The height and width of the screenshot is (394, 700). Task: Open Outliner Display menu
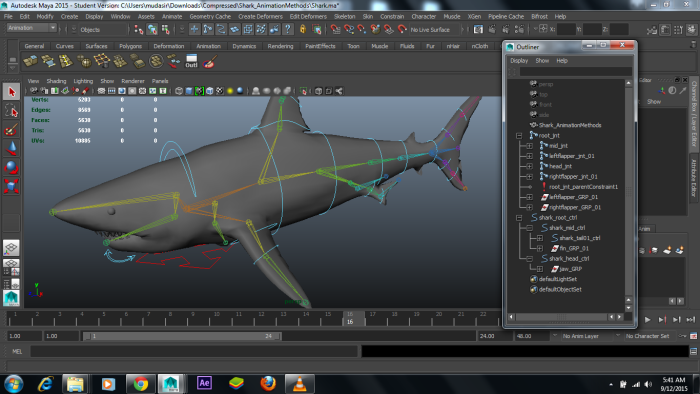(519, 61)
